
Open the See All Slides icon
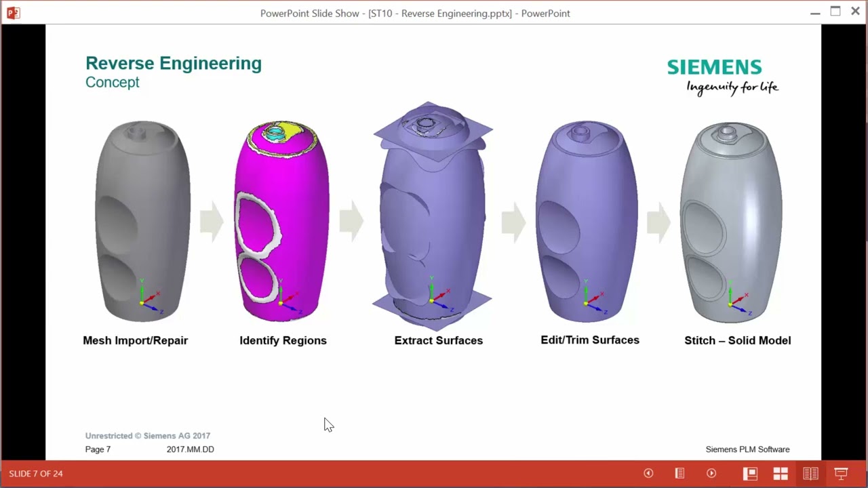(x=679, y=473)
